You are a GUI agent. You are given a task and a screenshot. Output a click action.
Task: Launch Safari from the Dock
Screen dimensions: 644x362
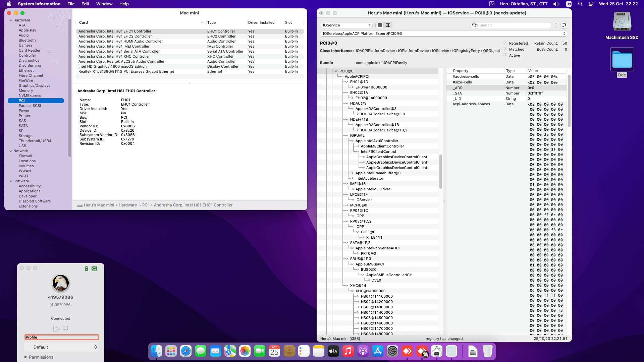[x=186, y=351]
